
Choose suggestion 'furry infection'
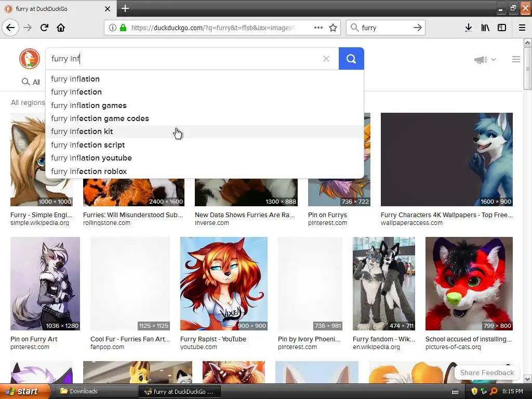[x=204, y=92]
